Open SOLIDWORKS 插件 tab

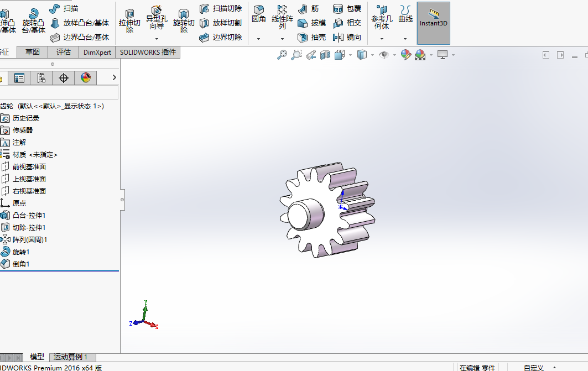pos(148,52)
